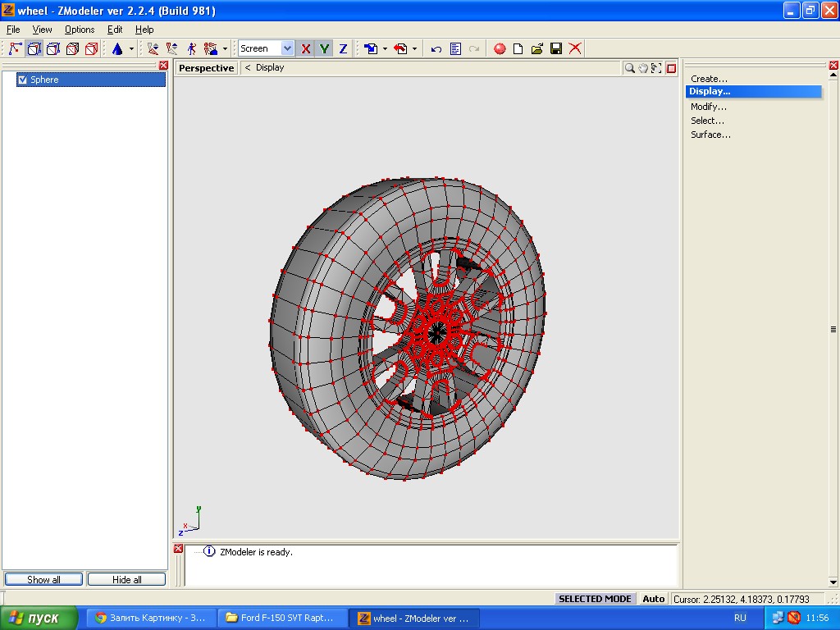Click the Save floppy disk icon
This screenshot has width=840, height=630.
(556, 49)
